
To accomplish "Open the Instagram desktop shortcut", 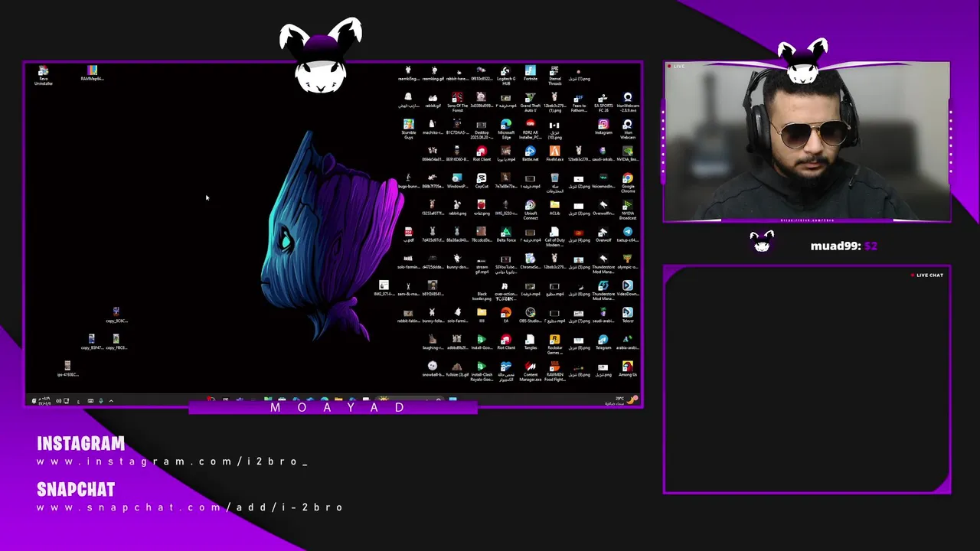I will 603,127.
